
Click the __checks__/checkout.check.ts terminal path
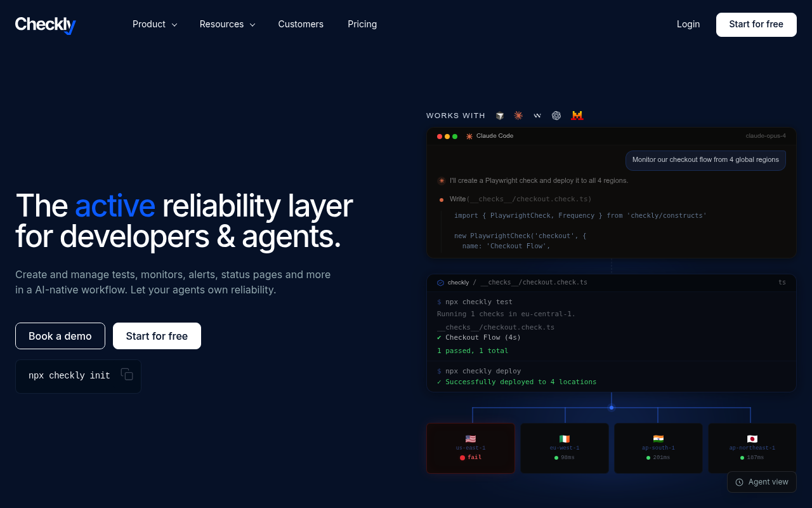534,283
